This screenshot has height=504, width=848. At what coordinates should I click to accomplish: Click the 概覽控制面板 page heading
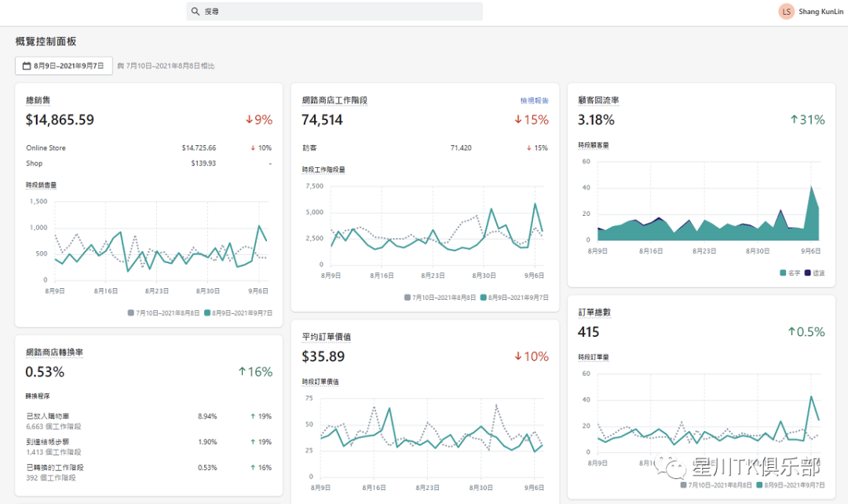pos(46,41)
